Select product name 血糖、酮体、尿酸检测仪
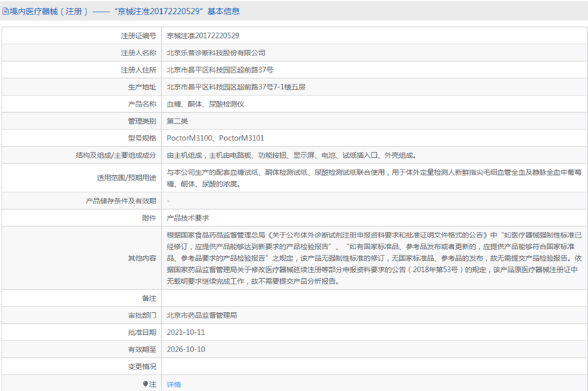Viewport: 588px width, 391px height. click(x=205, y=104)
